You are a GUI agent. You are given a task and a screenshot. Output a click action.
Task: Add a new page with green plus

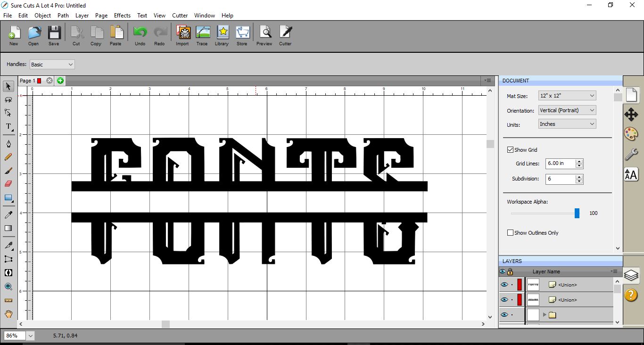coord(60,81)
